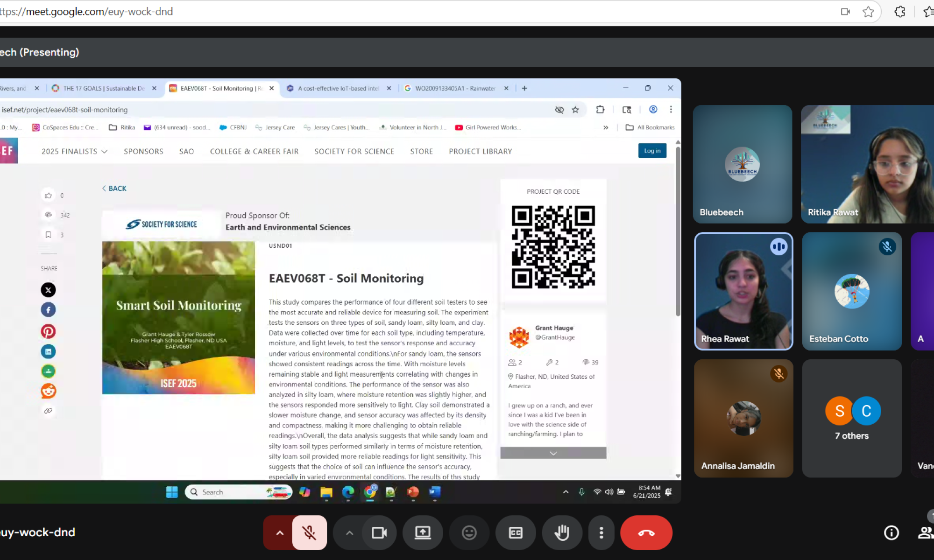End the call with the red hang-up button
Image resolution: width=934 pixels, height=560 pixels.
[646, 532]
